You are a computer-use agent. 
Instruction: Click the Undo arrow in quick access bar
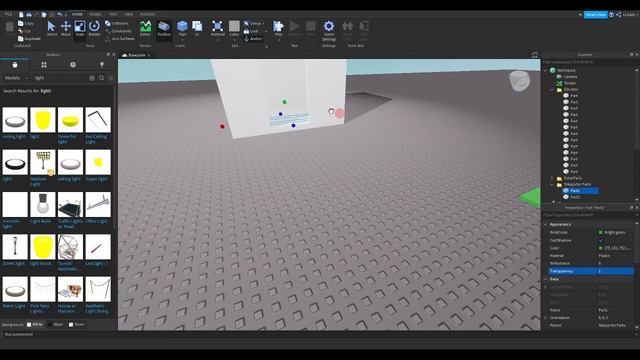tap(60, 14)
